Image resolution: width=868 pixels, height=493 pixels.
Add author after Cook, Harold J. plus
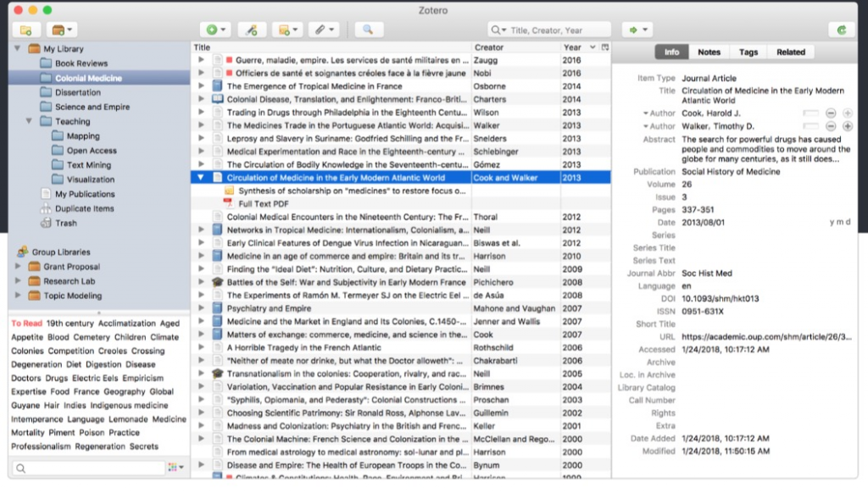pyautogui.click(x=847, y=114)
